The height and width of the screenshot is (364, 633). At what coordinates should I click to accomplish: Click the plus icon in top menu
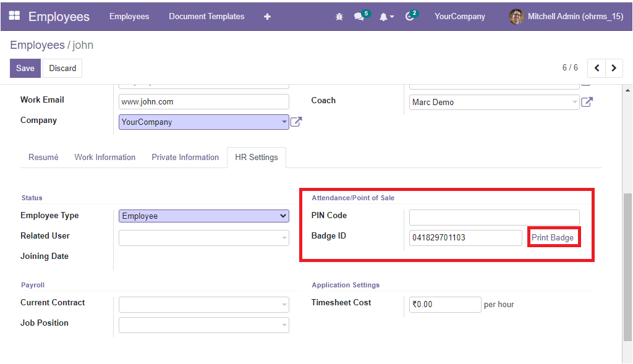(267, 17)
